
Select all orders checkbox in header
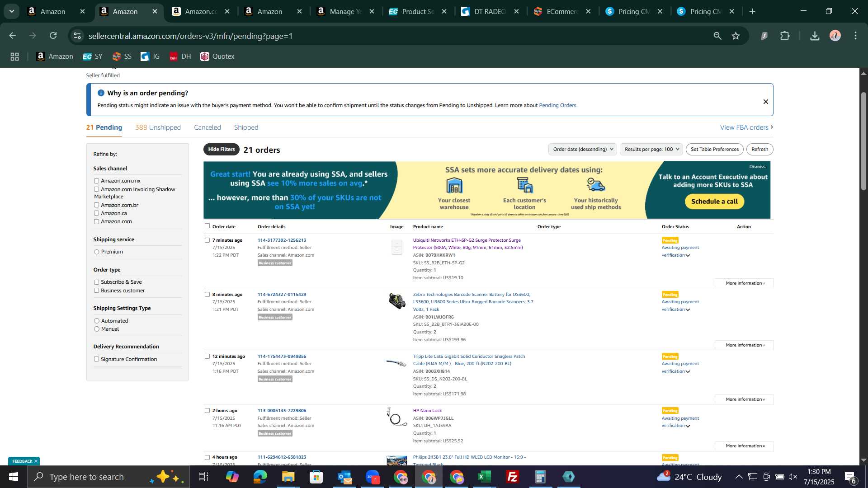pyautogui.click(x=207, y=226)
